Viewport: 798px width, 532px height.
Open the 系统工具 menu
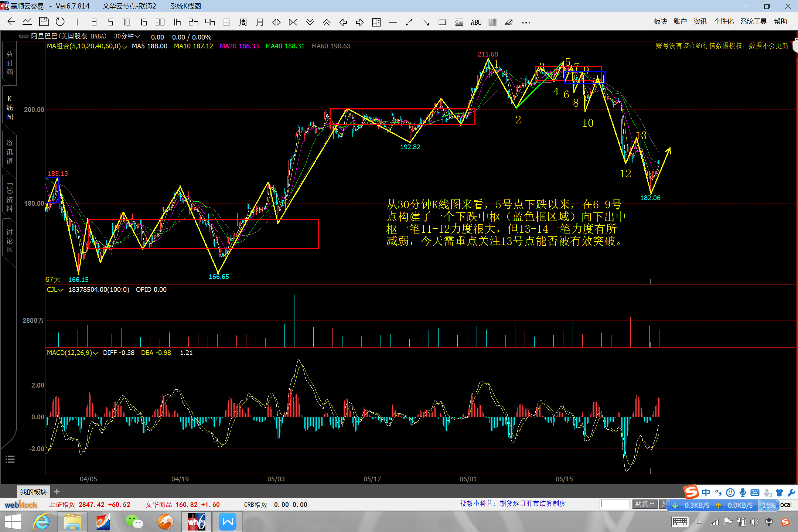(x=753, y=21)
